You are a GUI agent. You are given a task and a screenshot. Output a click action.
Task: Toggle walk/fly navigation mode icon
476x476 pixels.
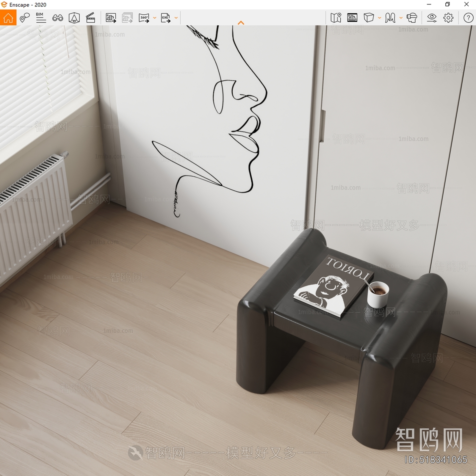click(x=390, y=18)
